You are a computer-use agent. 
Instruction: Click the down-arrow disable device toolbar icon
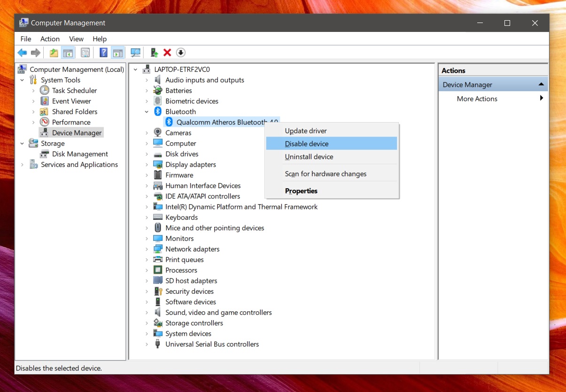coord(181,53)
